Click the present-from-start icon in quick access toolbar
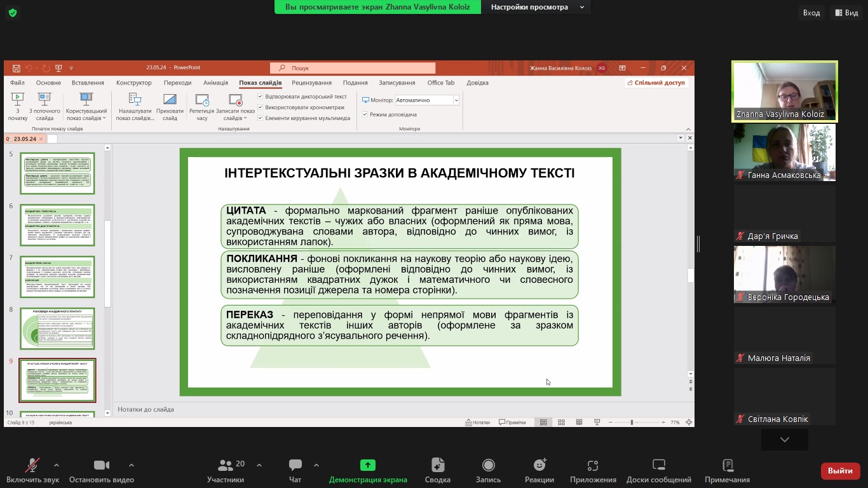The height and width of the screenshot is (488, 868). 58,68
